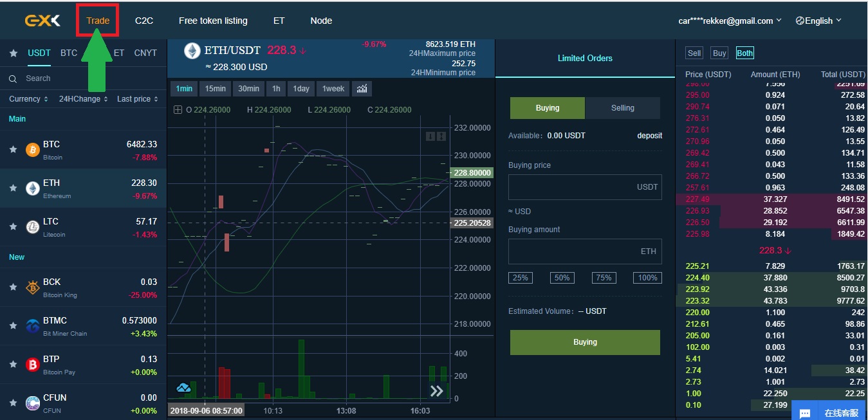Switch the order form to Buying tab
868x420 pixels.
pos(548,108)
